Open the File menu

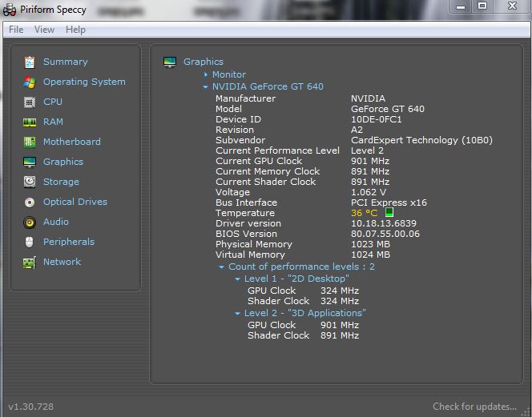16,30
